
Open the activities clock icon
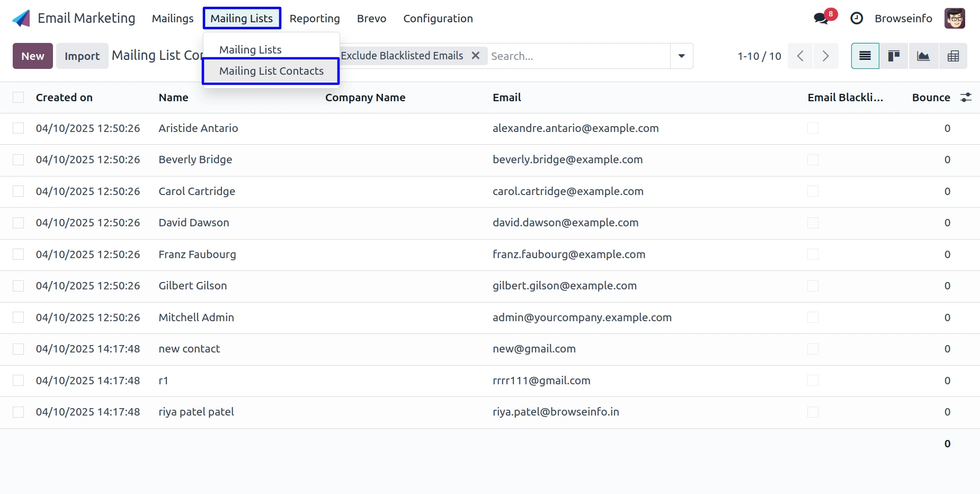[x=857, y=19]
